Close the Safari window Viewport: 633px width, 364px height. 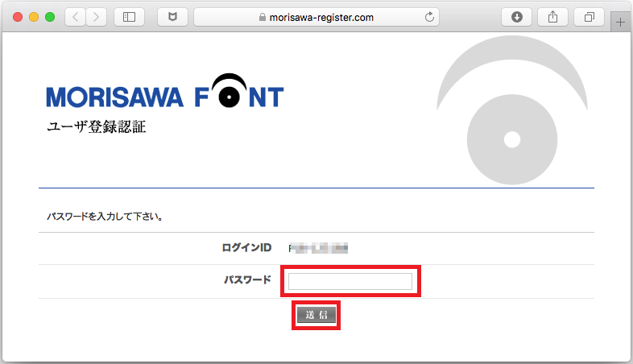[18, 17]
